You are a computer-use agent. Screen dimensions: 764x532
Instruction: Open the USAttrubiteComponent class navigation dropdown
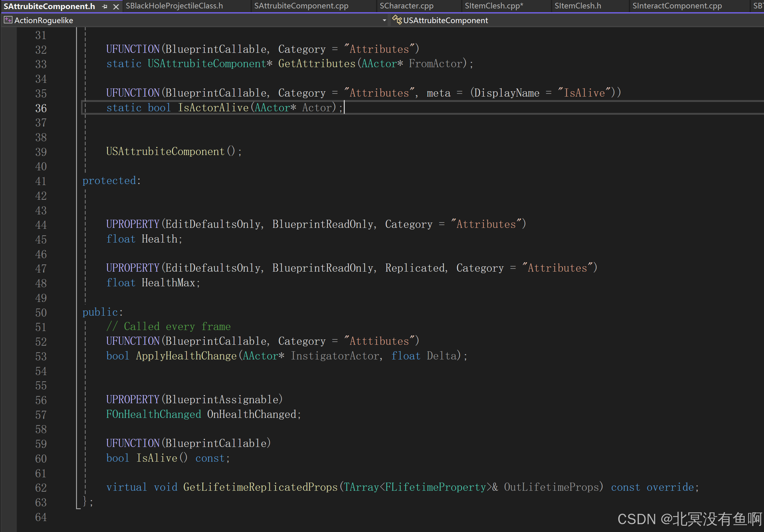[445, 20]
